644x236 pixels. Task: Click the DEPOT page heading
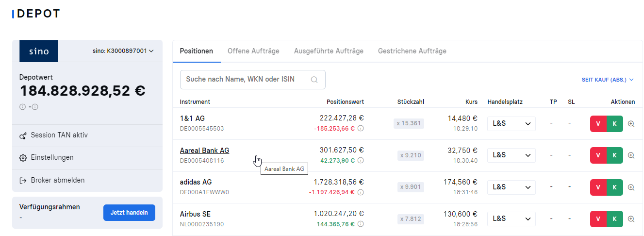[38, 14]
